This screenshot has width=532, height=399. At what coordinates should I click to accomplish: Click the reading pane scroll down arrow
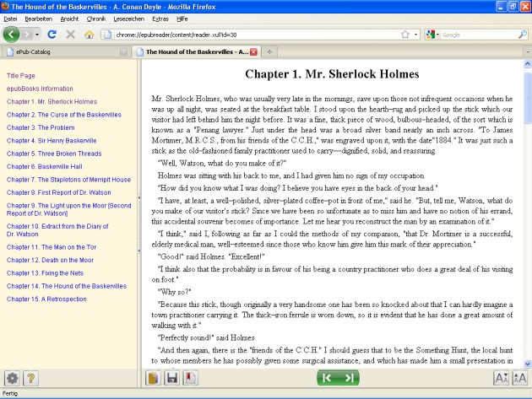click(528, 364)
